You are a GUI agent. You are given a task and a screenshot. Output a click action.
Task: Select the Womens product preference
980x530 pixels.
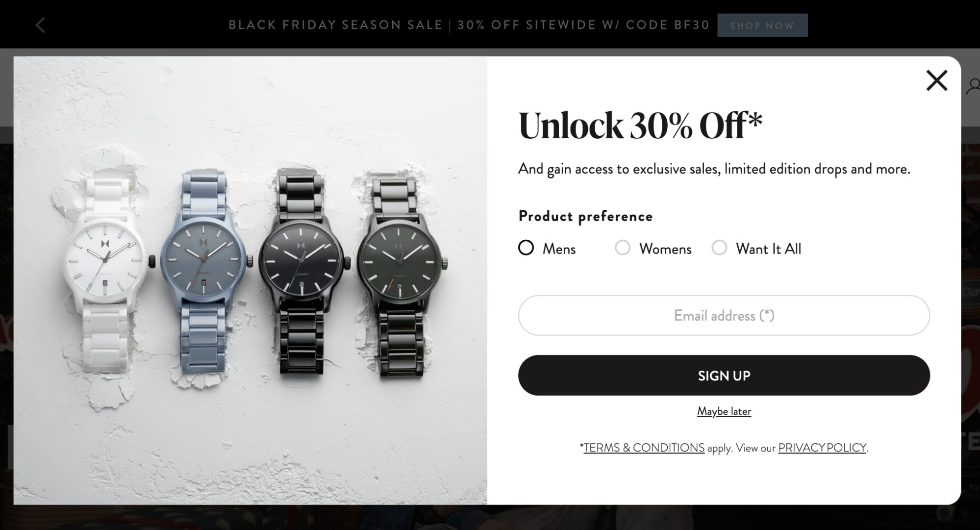click(623, 249)
